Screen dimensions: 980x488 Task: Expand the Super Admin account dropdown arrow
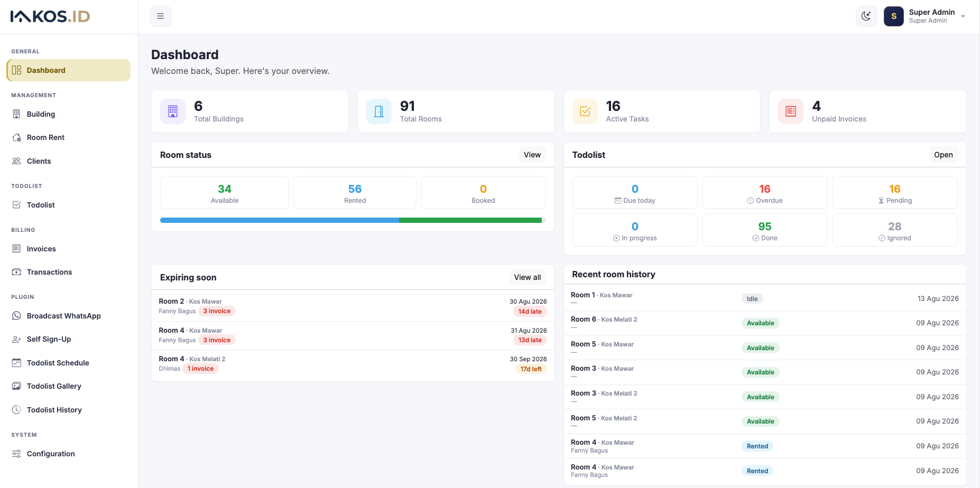(x=963, y=16)
